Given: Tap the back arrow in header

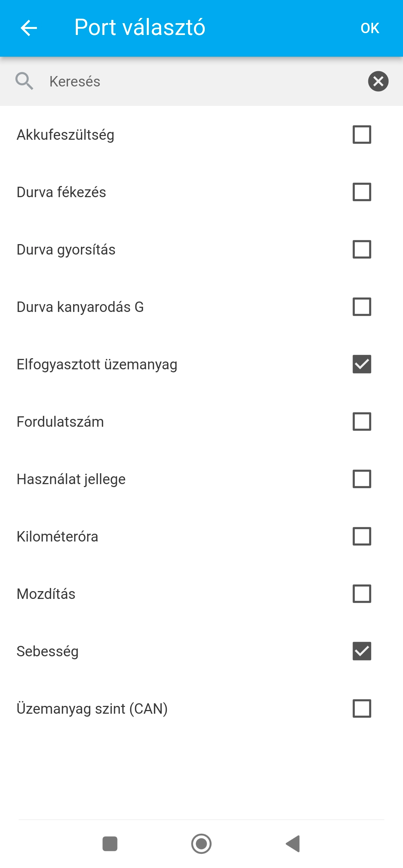Looking at the screenshot, I should (x=29, y=28).
